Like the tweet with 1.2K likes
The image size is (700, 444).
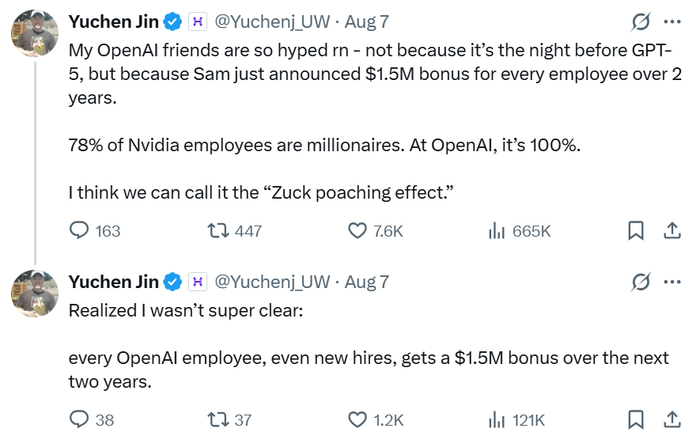pyautogui.click(x=357, y=420)
